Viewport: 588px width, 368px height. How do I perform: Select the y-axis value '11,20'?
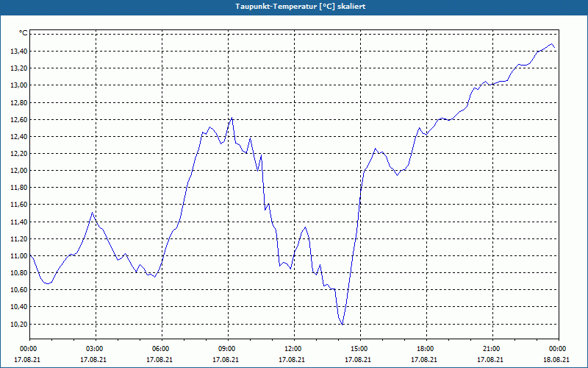(18, 238)
